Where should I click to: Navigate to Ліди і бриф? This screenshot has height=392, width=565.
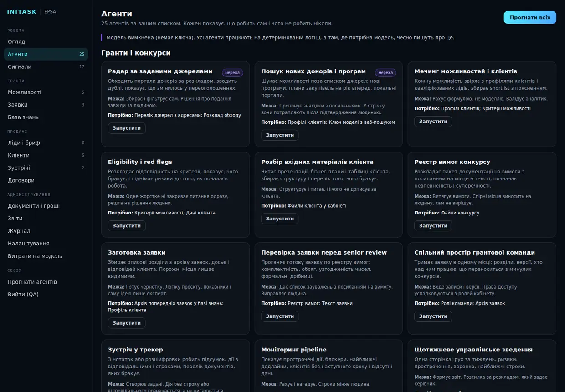pyautogui.click(x=46, y=143)
